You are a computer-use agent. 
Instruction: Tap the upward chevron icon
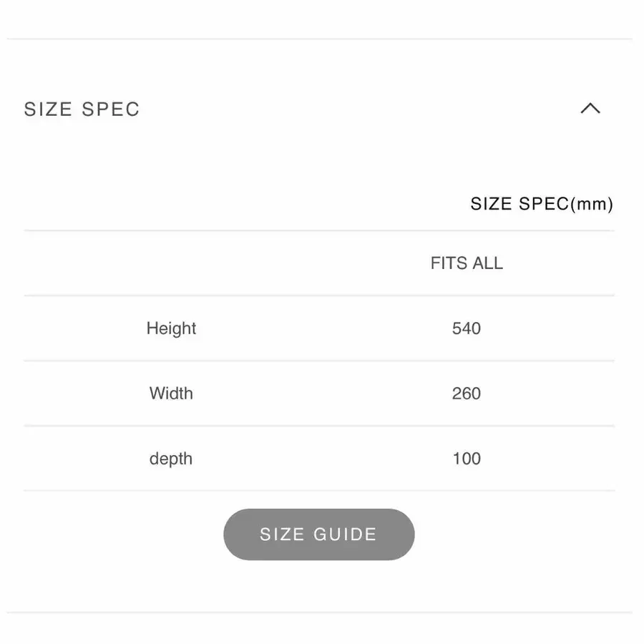tap(590, 109)
